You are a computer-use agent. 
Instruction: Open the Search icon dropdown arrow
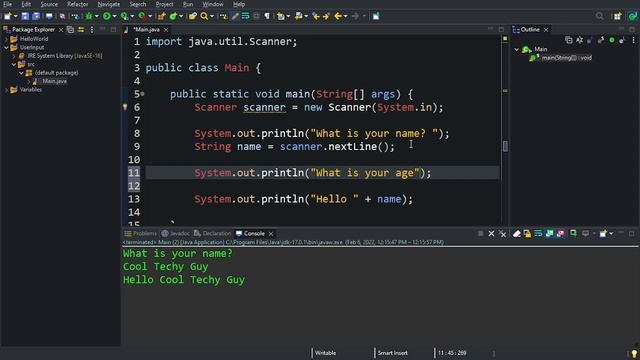212,16
